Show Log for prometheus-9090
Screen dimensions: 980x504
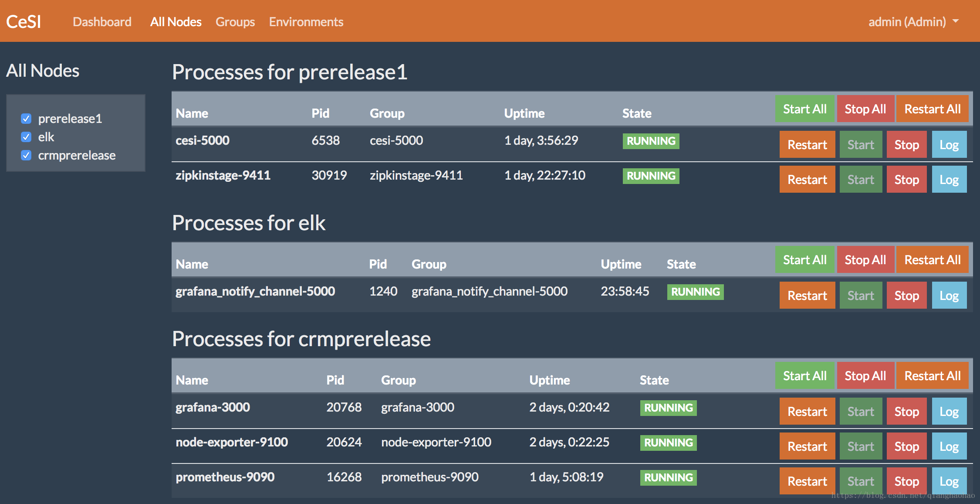coord(949,481)
